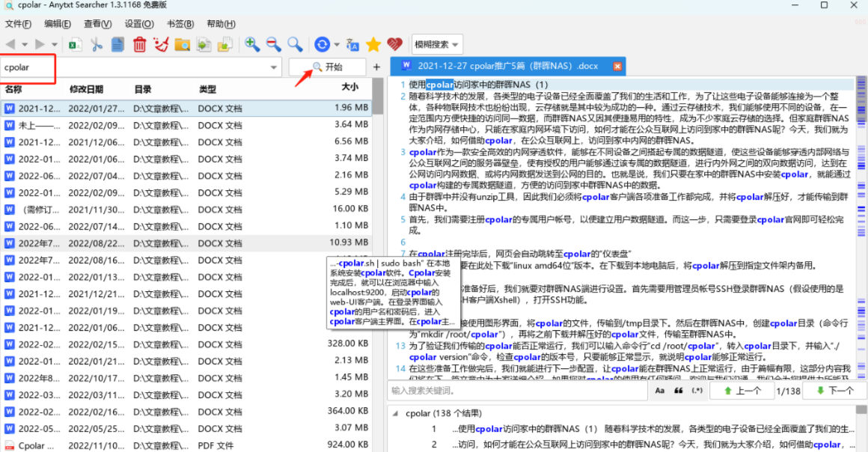Click the yellow star bookmark icon
The height and width of the screenshot is (452, 868).
373,44
